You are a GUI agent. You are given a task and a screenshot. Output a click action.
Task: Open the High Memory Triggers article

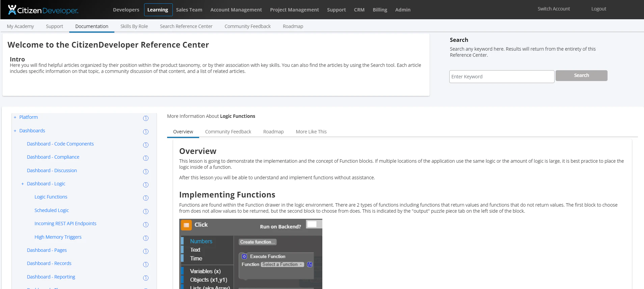pos(58,237)
